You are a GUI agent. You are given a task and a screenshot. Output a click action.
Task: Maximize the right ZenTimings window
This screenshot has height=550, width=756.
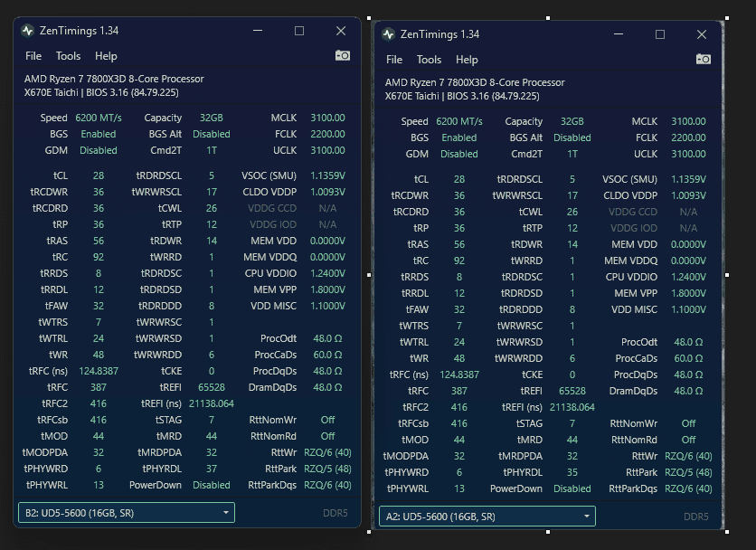660,34
